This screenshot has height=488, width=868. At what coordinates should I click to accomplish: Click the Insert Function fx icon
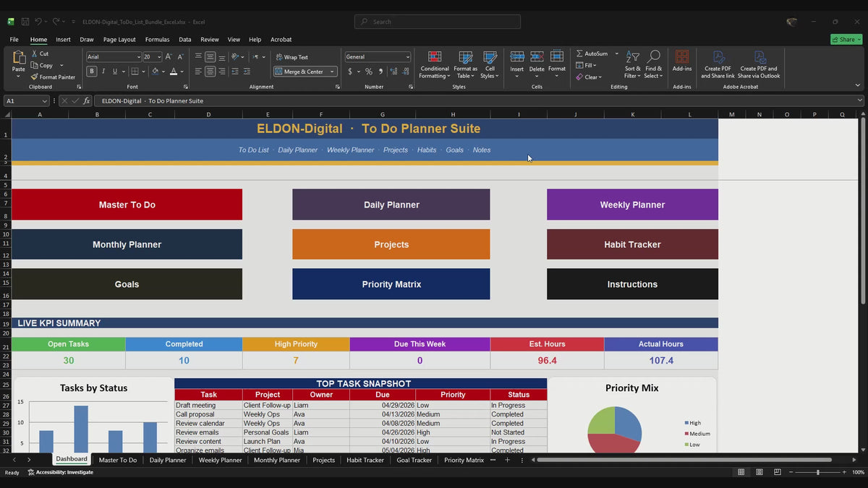coord(87,101)
